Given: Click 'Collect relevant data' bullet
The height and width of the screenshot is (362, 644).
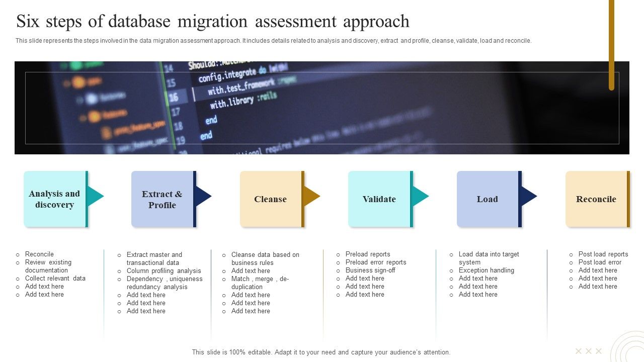Looking at the screenshot, I should (x=55, y=279).
